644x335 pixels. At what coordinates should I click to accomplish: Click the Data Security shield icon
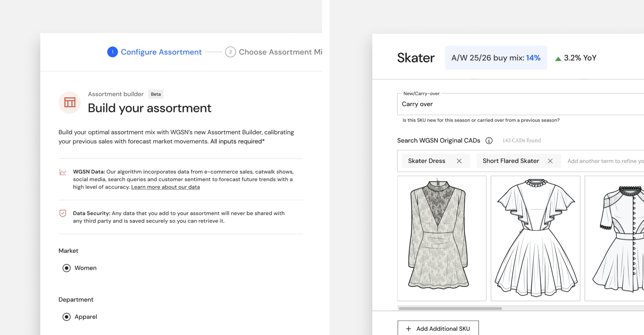coord(63,213)
